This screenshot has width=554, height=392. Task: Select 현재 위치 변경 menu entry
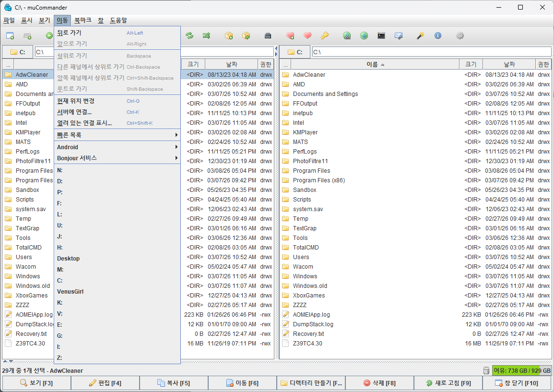pos(118,101)
